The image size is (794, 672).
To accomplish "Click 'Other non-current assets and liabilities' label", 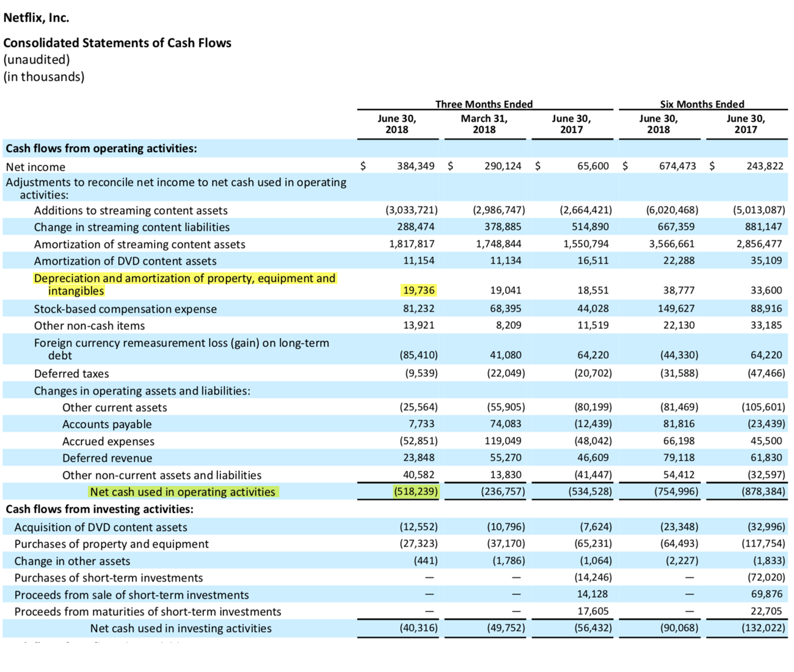I will coord(162,475).
